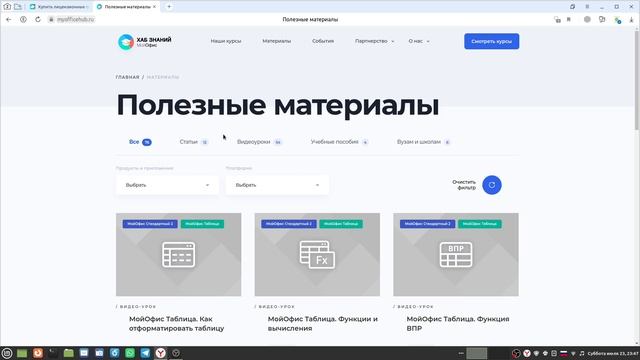Select the 'Учебные пособия' materials tab
The image size is (640, 360).
click(339, 142)
